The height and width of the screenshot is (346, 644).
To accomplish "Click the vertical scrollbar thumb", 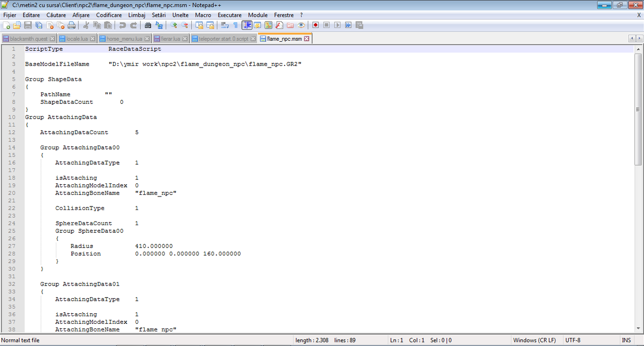I will (638, 108).
